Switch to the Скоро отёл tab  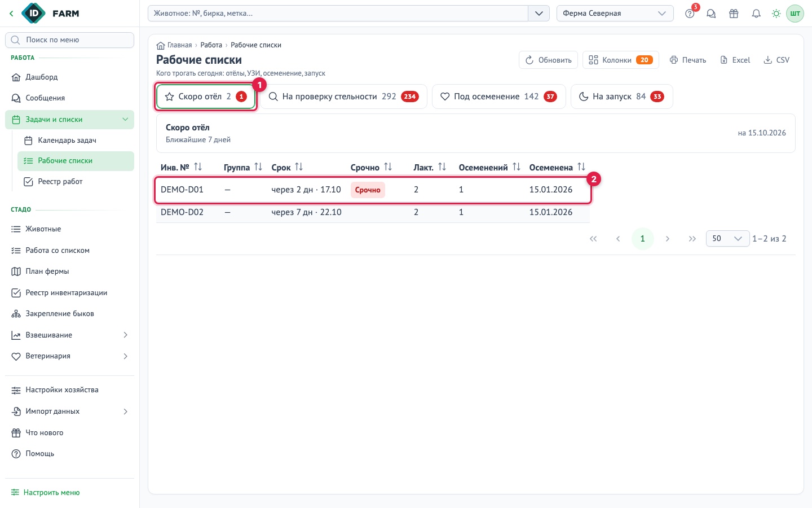coord(206,97)
